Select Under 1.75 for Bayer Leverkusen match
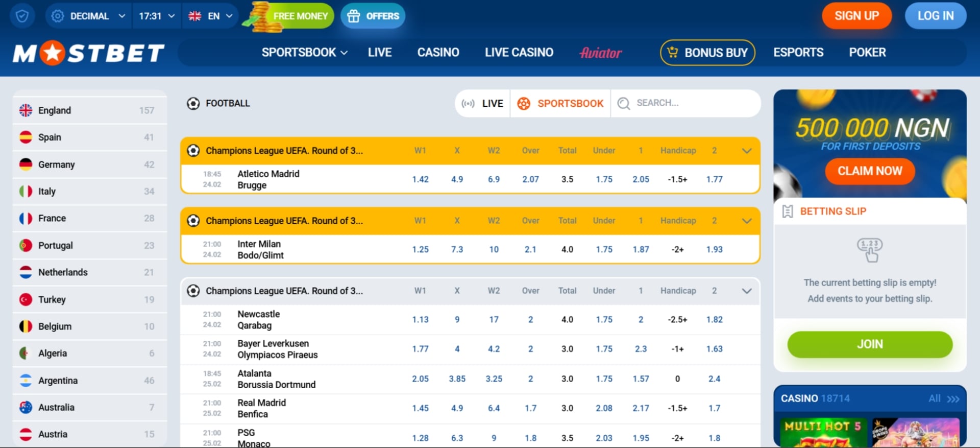 pos(604,349)
